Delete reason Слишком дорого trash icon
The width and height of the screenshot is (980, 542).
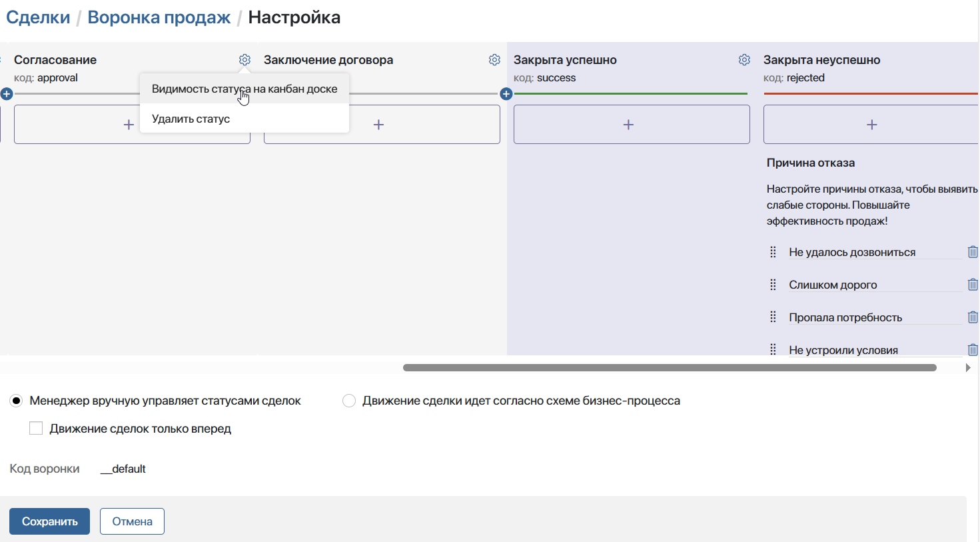tap(973, 285)
